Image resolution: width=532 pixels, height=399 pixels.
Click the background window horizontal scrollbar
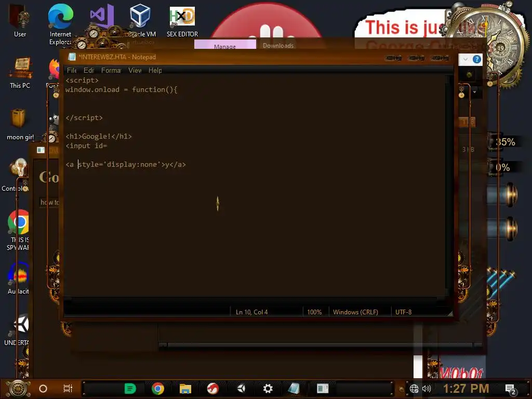click(321, 345)
